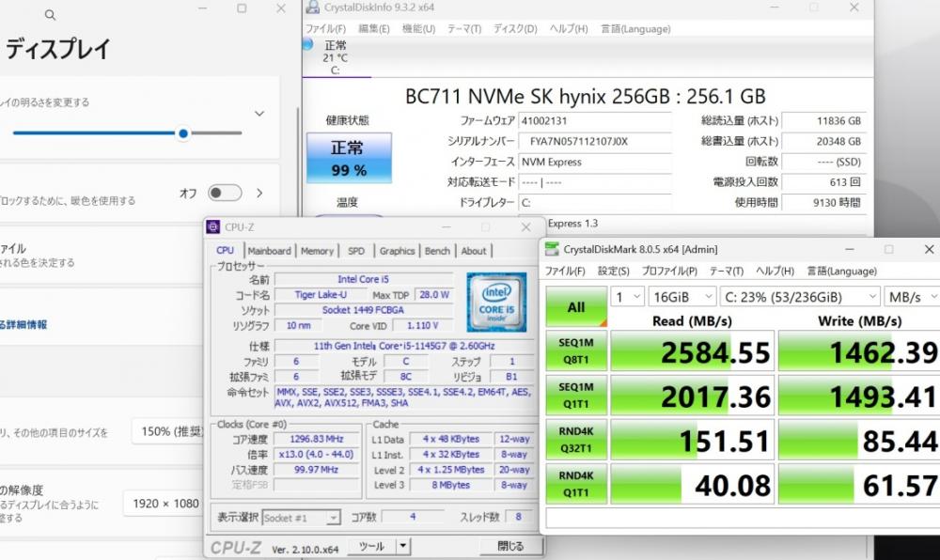This screenshot has width=940, height=560.
Task: Click the blue disk status orb for drive C:
Action: 307,44
